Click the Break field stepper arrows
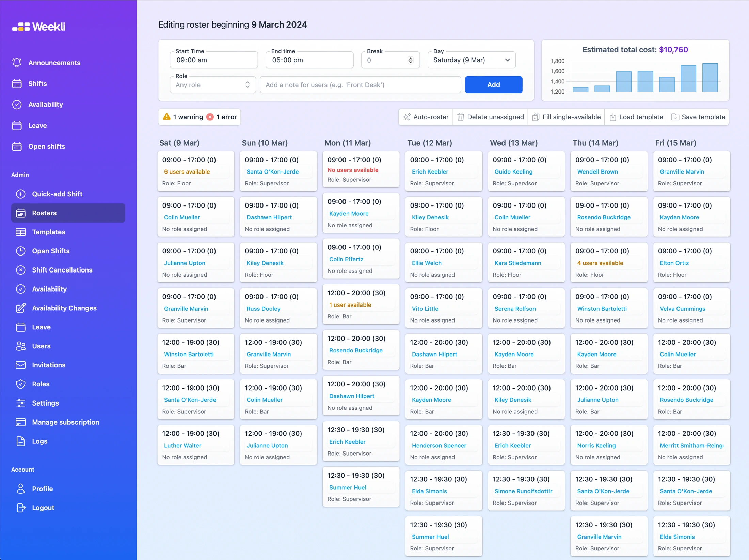Image resolution: width=749 pixels, height=560 pixels. coord(410,60)
